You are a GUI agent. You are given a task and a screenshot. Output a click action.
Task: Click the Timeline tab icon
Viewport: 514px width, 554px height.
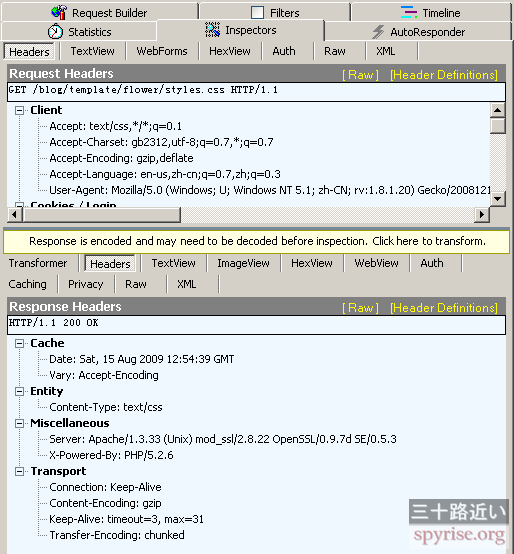pos(409,13)
